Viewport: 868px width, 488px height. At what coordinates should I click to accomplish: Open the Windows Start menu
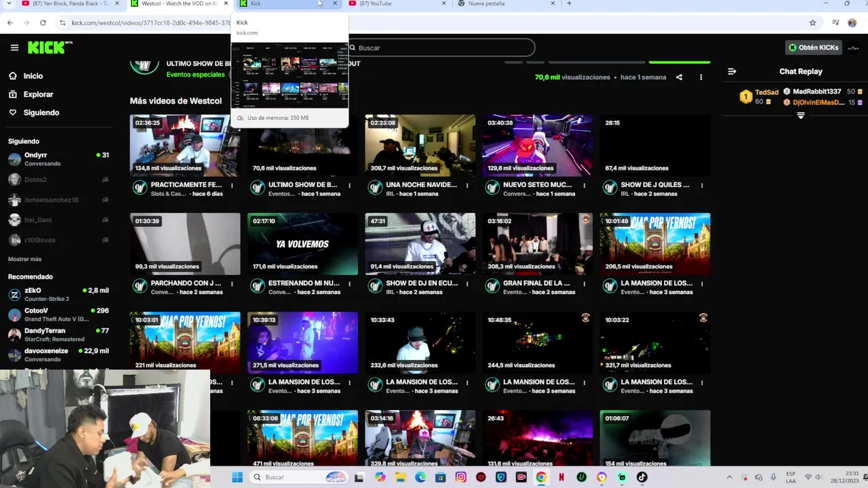[237, 477]
